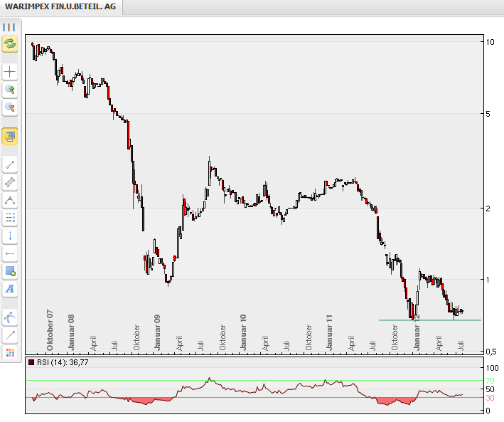The height and width of the screenshot is (422, 504).
Task: Click the RSI axis value 70
Action: point(490,381)
